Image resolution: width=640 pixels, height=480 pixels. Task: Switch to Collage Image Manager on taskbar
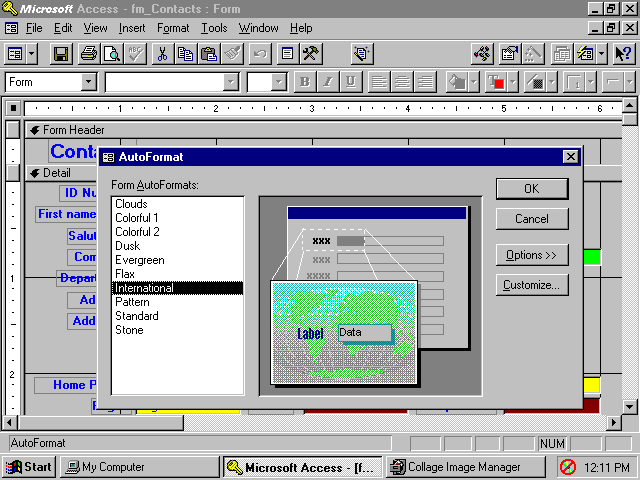coord(465,467)
